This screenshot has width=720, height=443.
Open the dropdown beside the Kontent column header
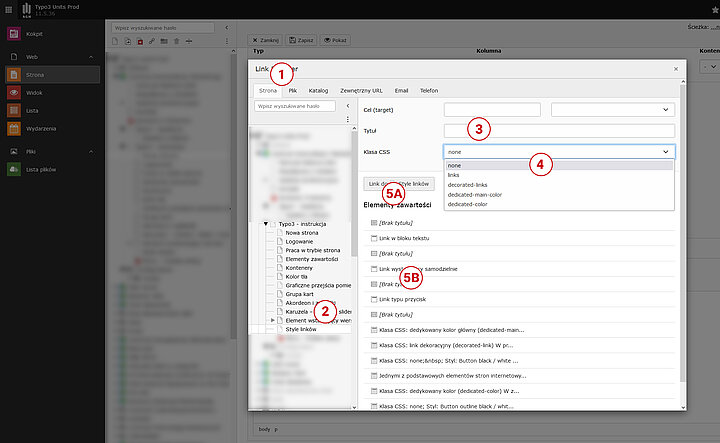point(710,67)
